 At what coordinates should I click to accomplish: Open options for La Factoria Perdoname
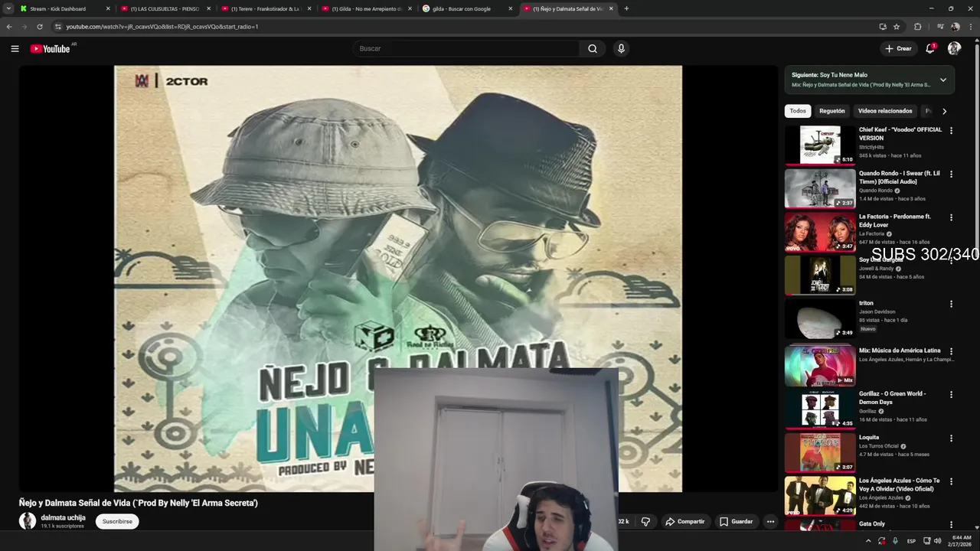click(x=951, y=217)
